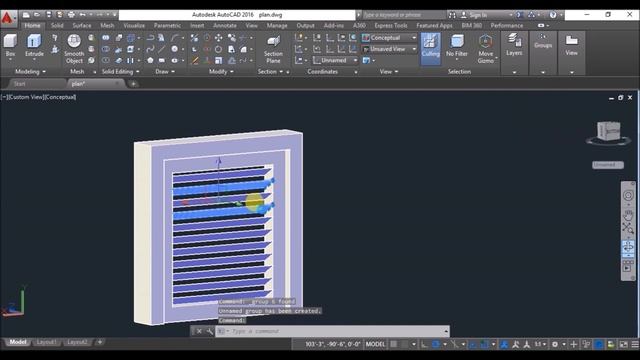Expand command line history arrow
Viewport: 640px width, 360px height.
pyautogui.click(x=446, y=331)
